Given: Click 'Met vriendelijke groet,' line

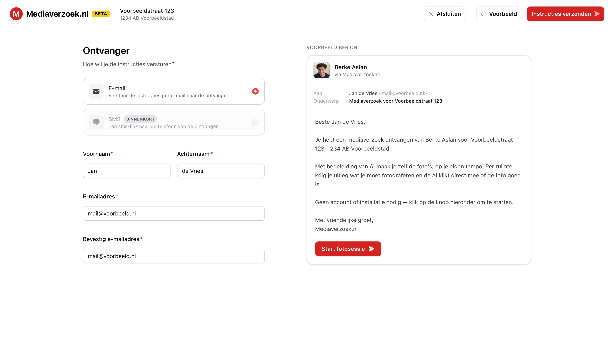Looking at the screenshot, I should pyautogui.click(x=344, y=220).
